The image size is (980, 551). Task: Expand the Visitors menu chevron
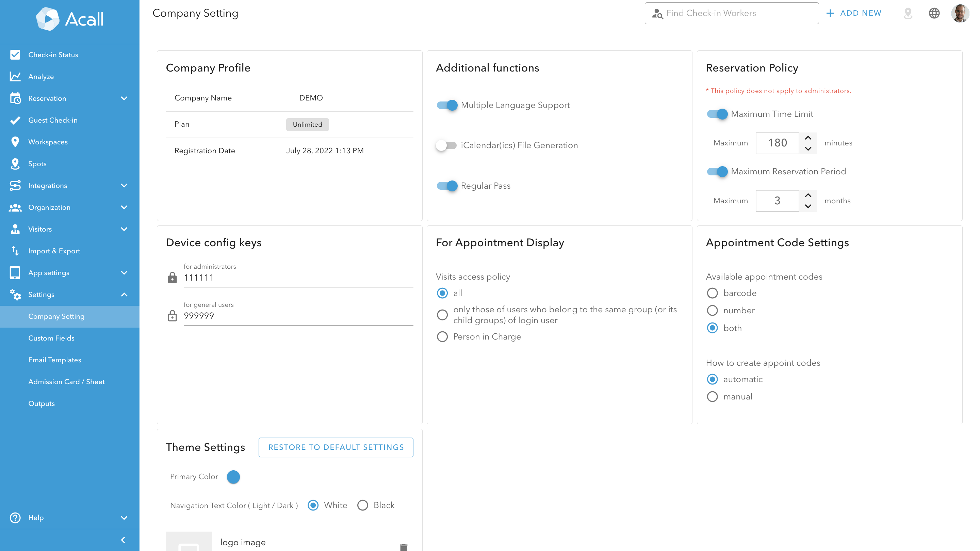(x=124, y=229)
